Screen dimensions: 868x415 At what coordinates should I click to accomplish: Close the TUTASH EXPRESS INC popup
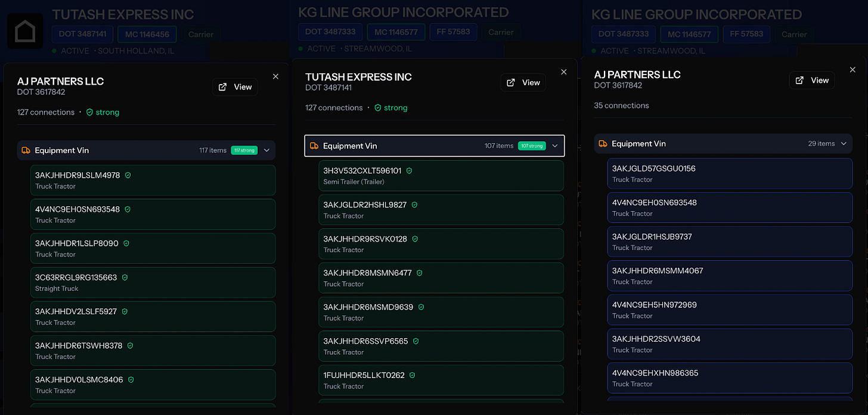[x=564, y=72]
